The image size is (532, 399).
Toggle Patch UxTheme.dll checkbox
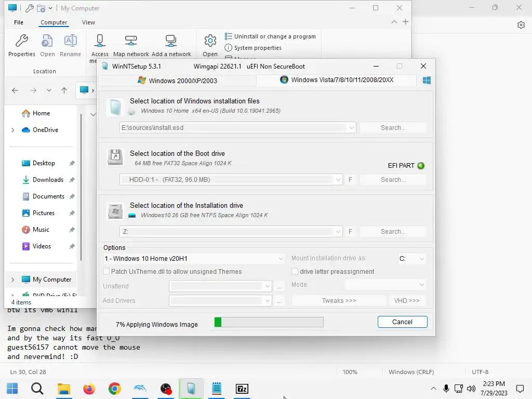click(x=106, y=271)
